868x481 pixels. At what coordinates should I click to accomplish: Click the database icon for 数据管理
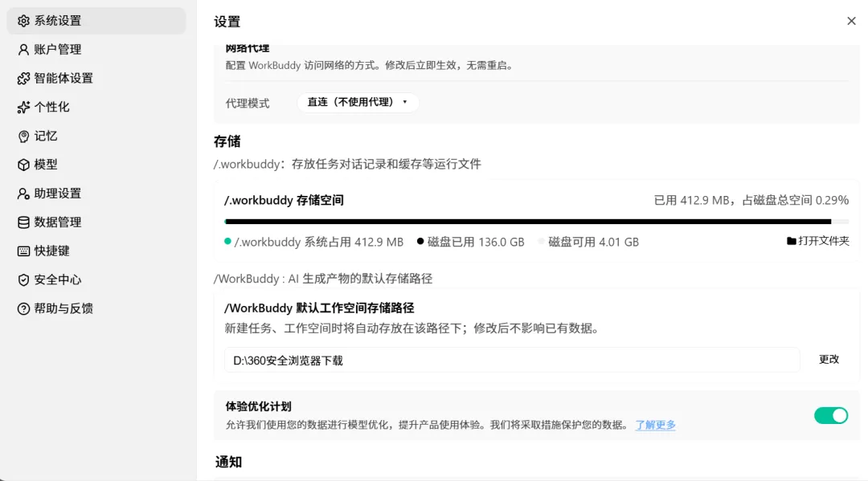23,222
